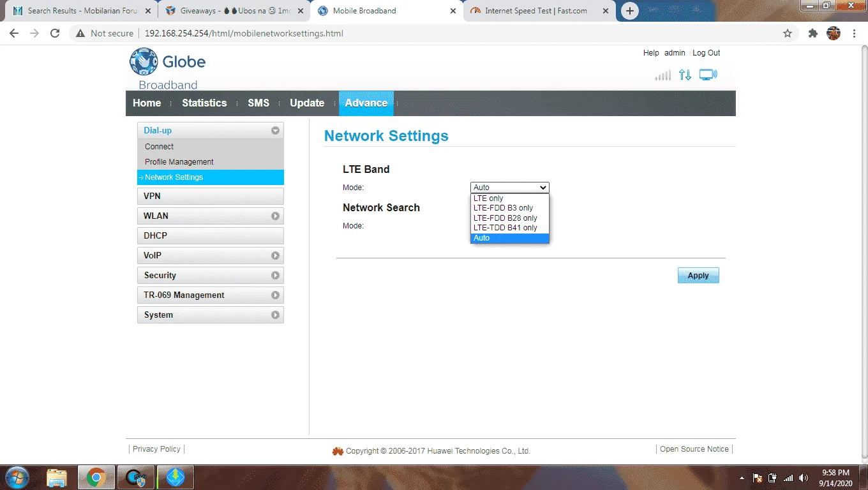
Task: Close the Giveaways tab
Action: pos(301,11)
